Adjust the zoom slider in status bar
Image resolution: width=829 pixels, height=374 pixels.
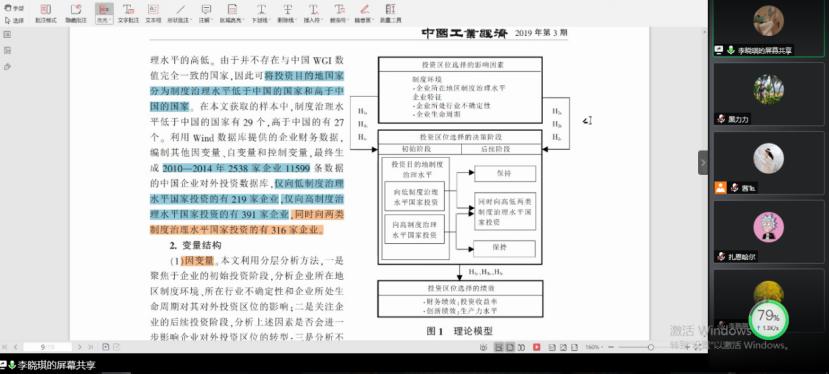coord(651,347)
